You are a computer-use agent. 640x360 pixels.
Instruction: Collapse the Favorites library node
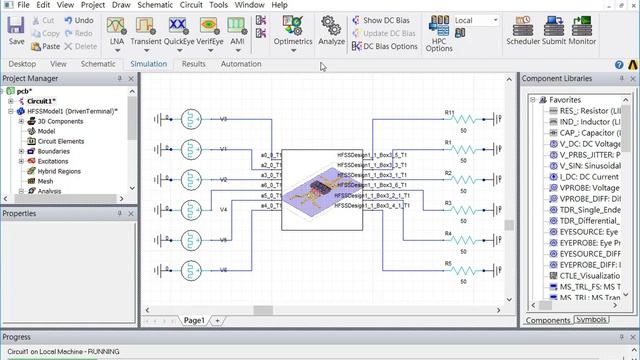point(533,100)
